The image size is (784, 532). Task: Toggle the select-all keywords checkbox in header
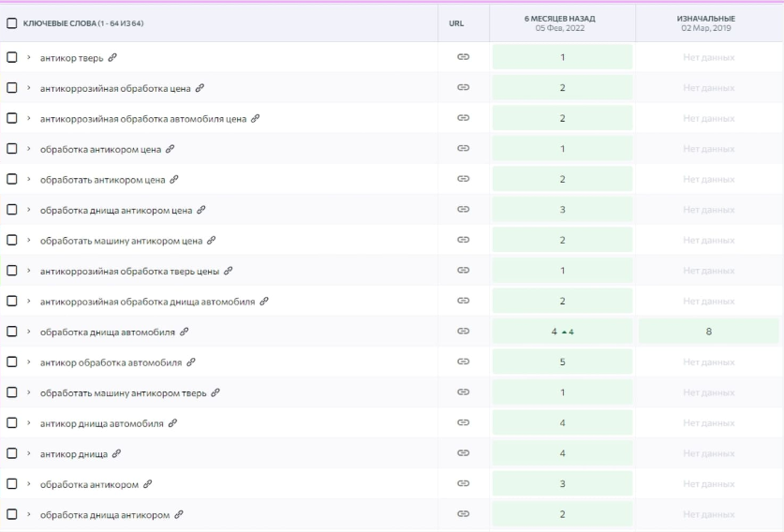coord(12,23)
